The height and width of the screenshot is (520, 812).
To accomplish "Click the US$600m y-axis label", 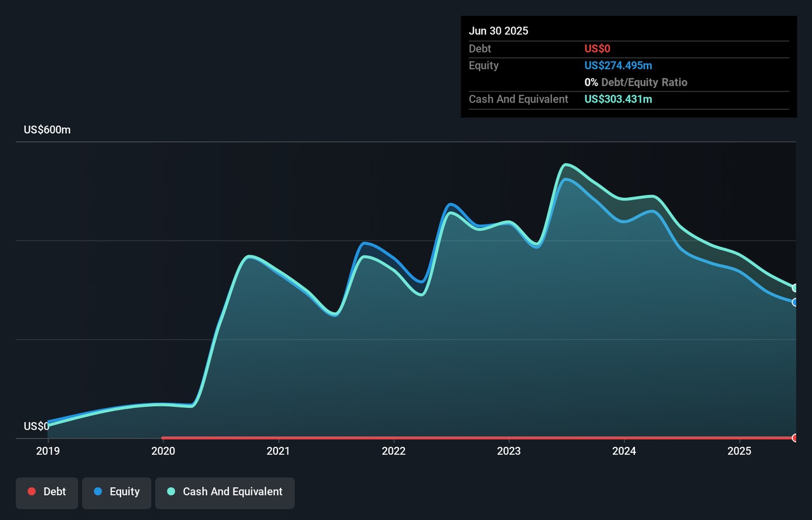I will [x=47, y=130].
